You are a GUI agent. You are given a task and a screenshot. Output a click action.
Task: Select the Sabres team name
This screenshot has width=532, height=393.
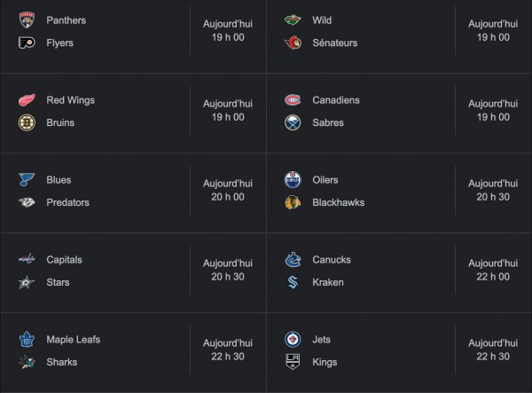328,122
